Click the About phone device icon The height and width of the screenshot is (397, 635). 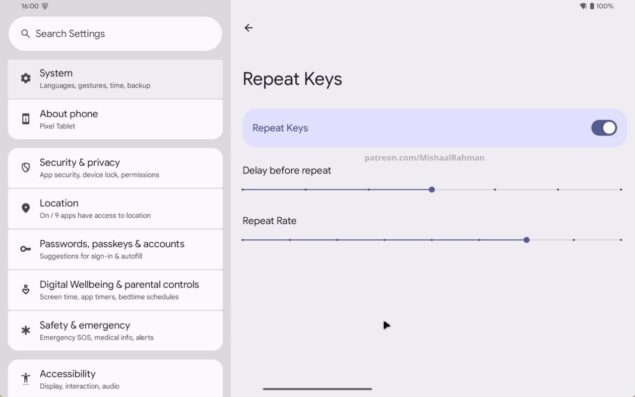point(26,119)
